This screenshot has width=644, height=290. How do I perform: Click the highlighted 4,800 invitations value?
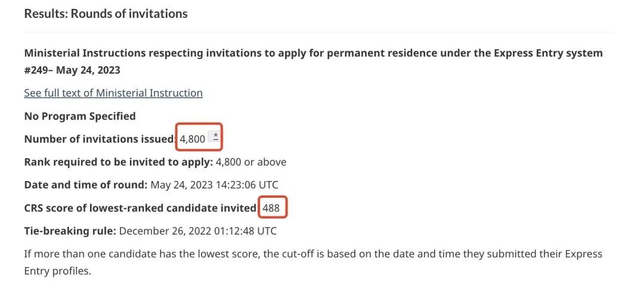tap(193, 139)
